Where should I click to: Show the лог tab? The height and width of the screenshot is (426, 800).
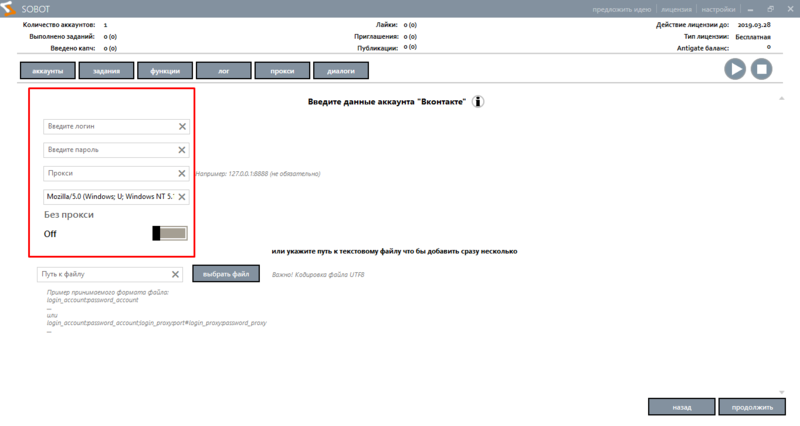223,71
